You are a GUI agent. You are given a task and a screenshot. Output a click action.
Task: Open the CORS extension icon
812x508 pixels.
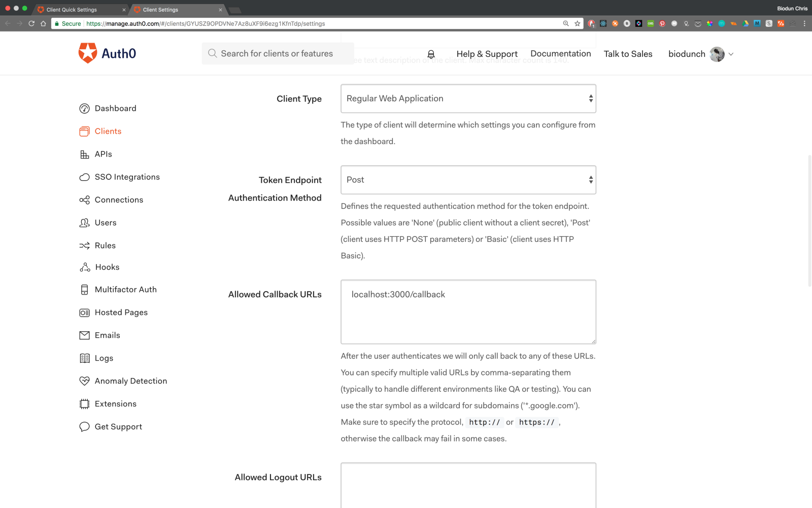pos(651,23)
